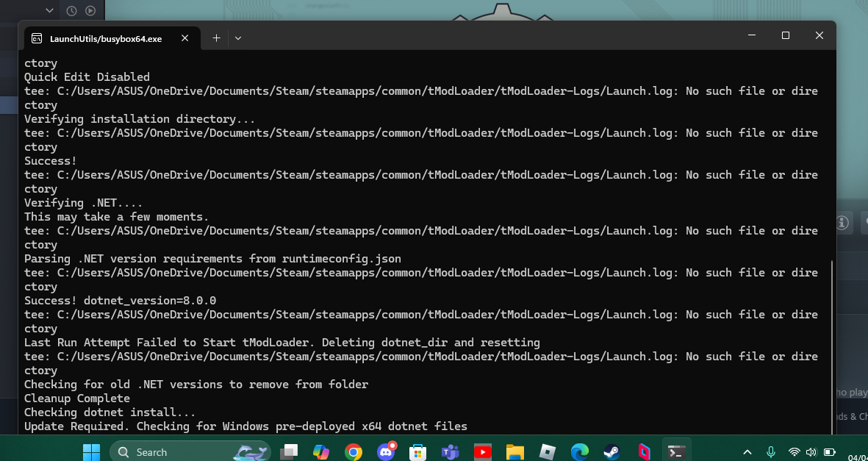
Task: Click the play-circle icon in Steam window behind
Action: click(x=90, y=10)
